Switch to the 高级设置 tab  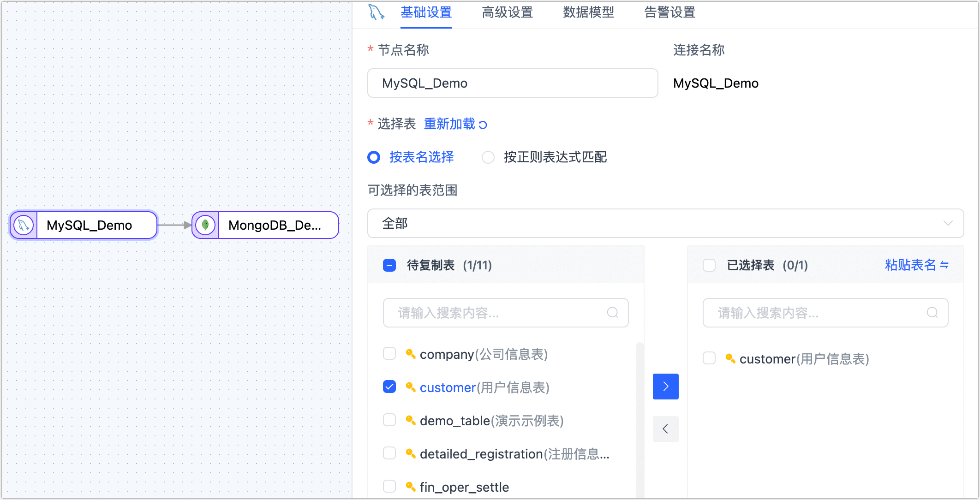(508, 12)
